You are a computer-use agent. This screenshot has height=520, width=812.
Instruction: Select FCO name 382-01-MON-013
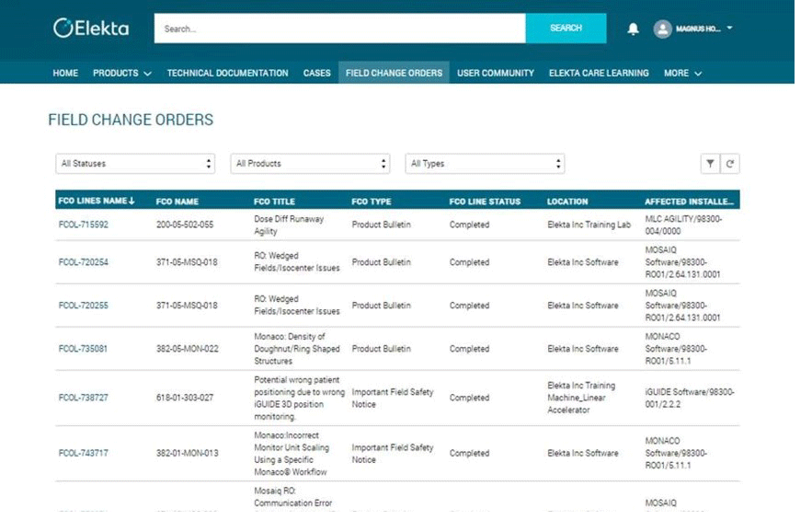pos(188,453)
